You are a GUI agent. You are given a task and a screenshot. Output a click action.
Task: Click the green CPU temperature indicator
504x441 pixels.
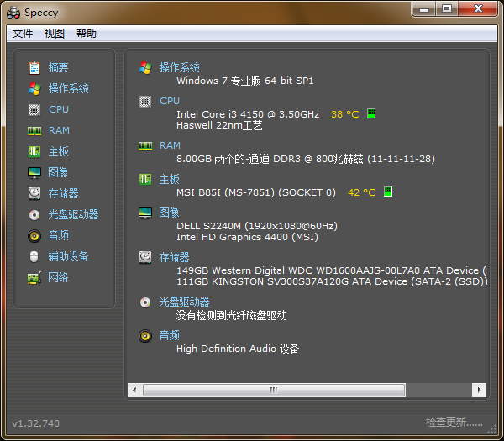[370, 113]
